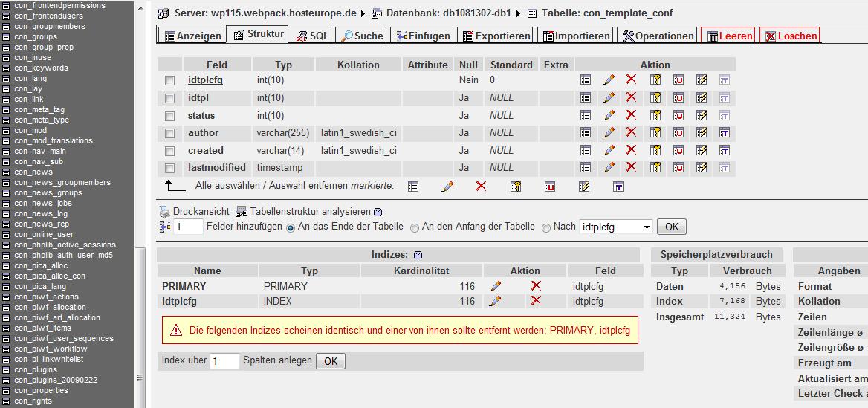Viewport: 868px width, 408px height.
Task: Switch to the SQL tab
Action: tap(311, 36)
